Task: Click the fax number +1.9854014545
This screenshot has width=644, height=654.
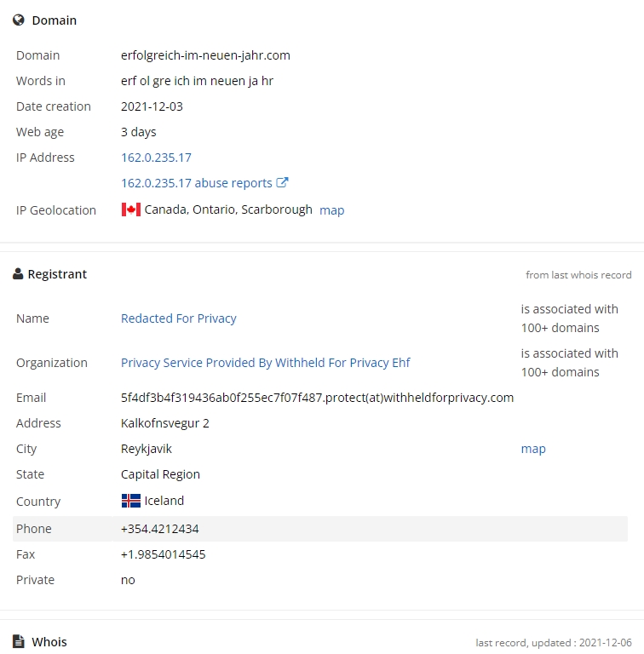Action: tap(163, 554)
